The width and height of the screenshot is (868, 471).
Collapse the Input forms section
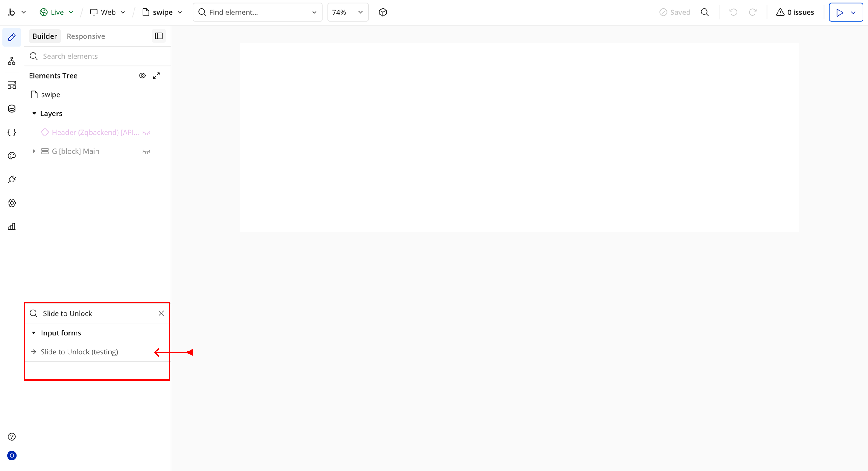(34, 333)
